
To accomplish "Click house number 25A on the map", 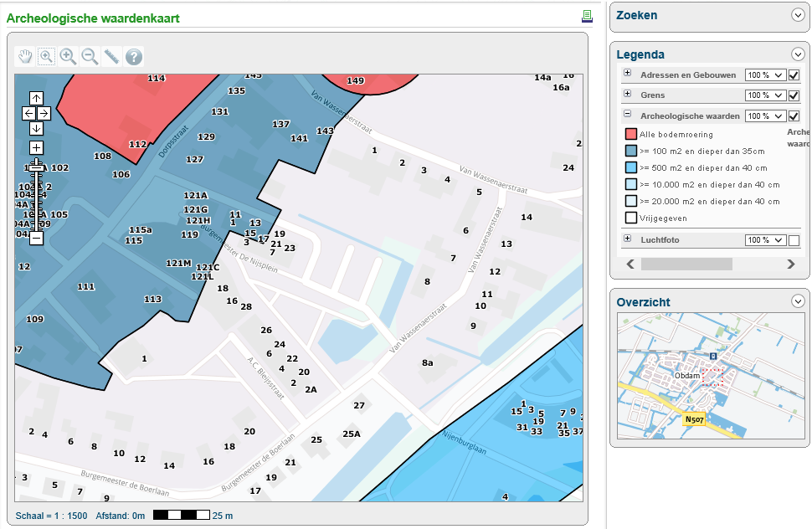I will click(x=352, y=434).
